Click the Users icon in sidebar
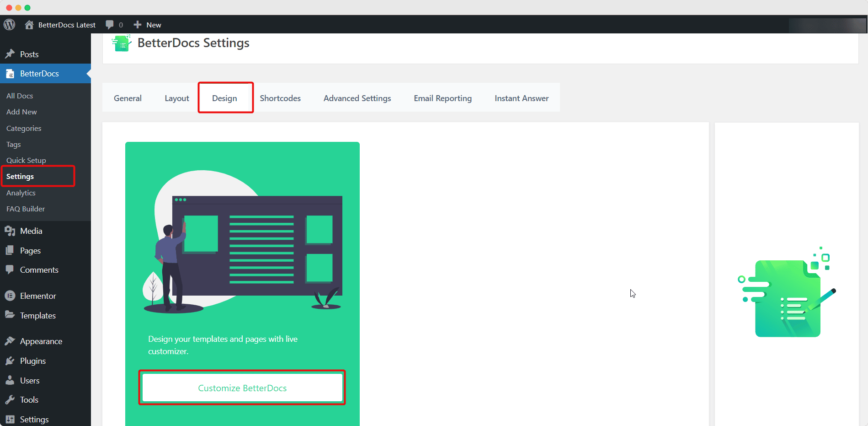 point(10,380)
